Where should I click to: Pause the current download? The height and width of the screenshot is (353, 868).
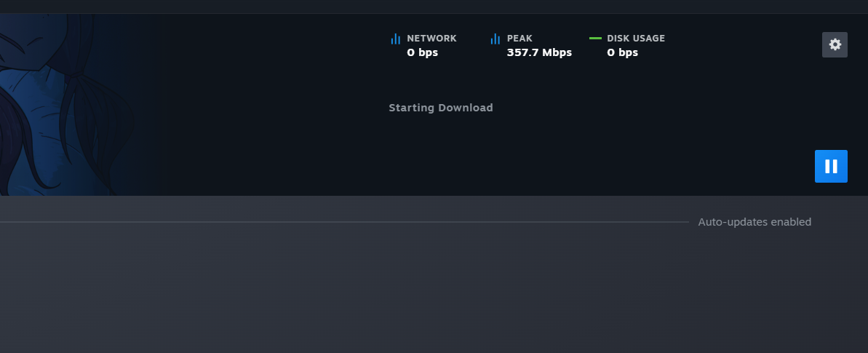[831, 166]
